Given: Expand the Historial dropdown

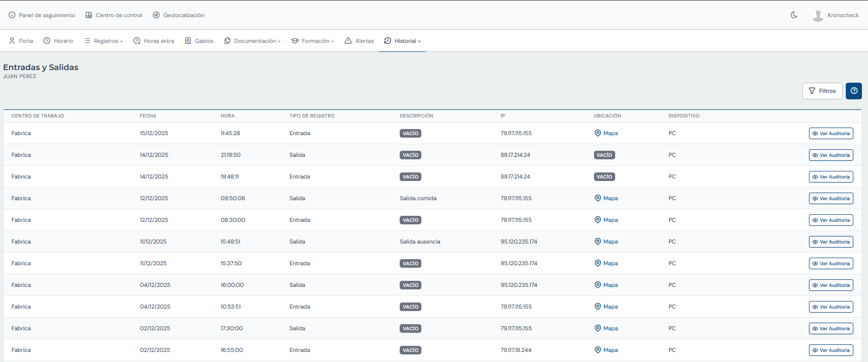Looking at the screenshot, I should click(403, 41).
